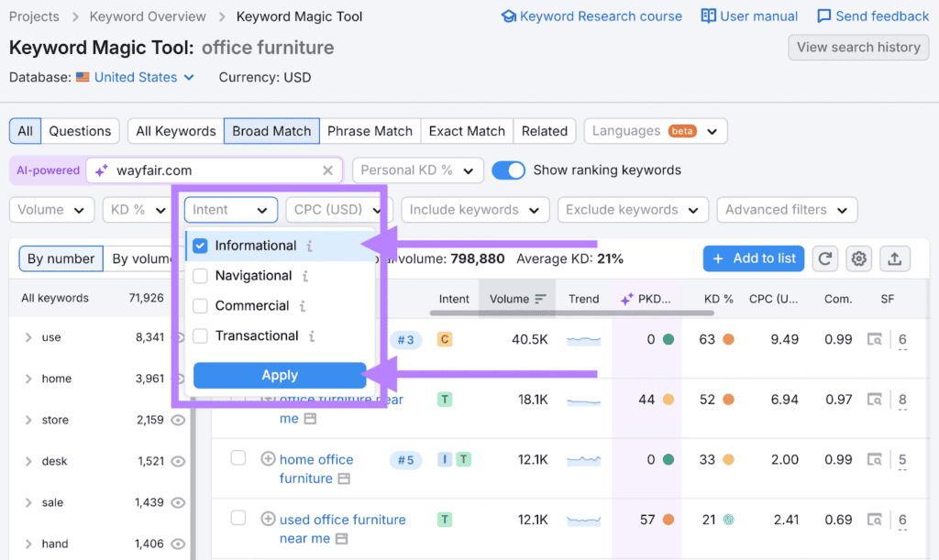
Task: Open the Keyword Research course link
Action: [x=591, y=16]
